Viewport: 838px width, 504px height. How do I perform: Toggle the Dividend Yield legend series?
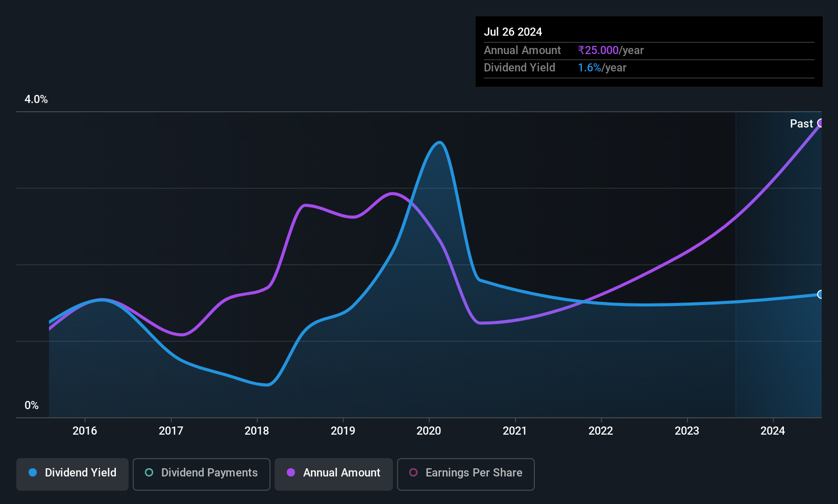(72, 474)
